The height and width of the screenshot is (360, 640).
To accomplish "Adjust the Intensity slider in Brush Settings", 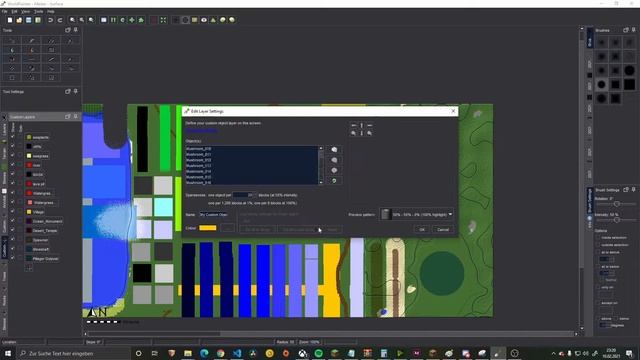I will 616,220.
